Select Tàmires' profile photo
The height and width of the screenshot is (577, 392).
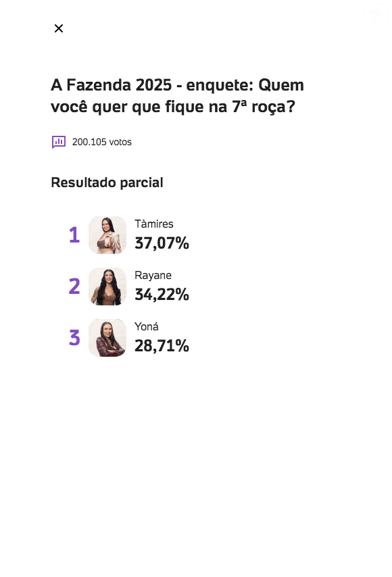click(x=107, y=235)
